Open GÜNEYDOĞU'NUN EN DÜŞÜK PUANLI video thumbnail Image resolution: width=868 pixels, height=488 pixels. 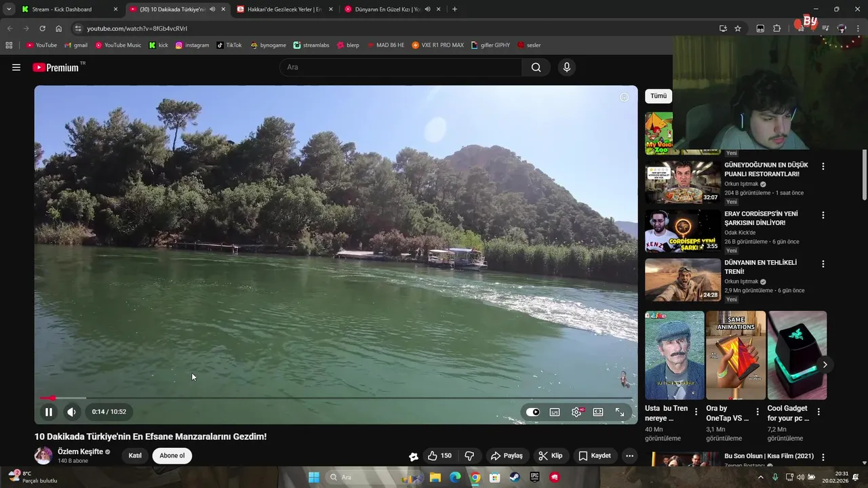[682, 182]
